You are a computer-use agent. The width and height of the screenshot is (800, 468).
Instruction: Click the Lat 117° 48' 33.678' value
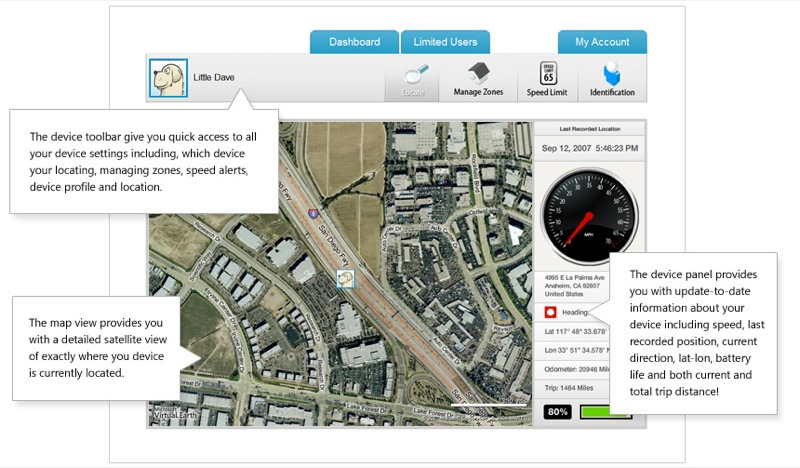tap(576, 331)
